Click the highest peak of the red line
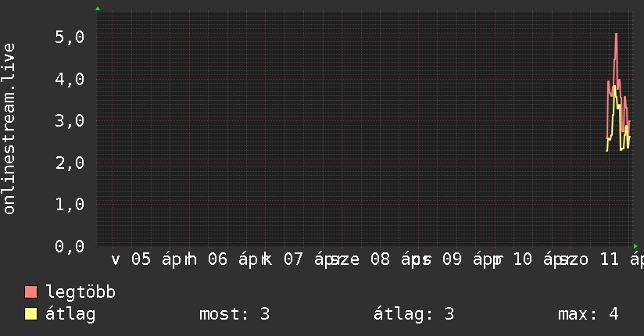 (617, 34)
